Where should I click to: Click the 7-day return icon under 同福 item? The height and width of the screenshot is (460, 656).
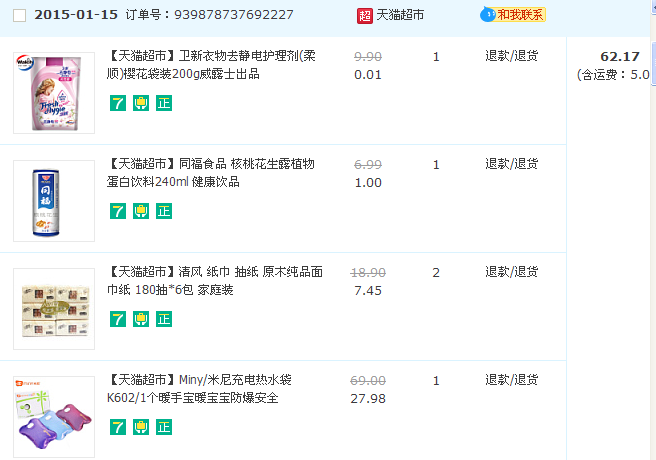(118, 211)
